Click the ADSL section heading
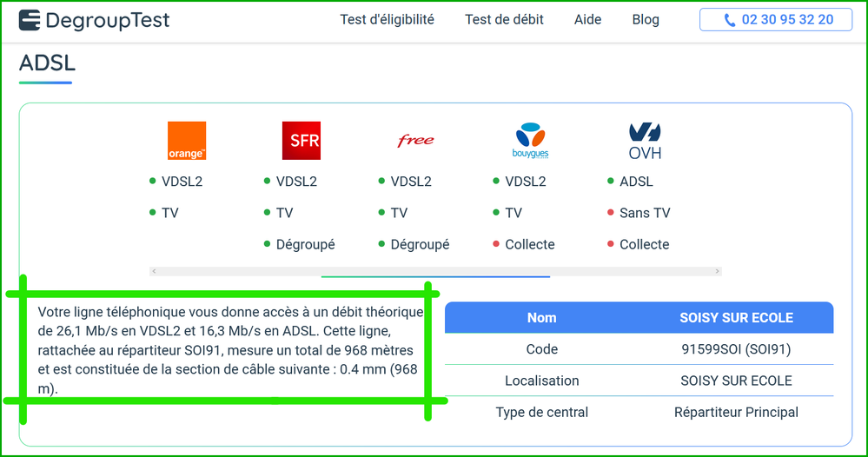The height and width of the screenshot is (457, 868). 48,63
